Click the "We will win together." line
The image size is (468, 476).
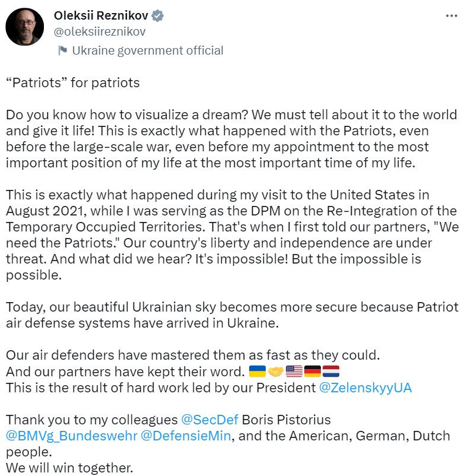pos(69,468)
